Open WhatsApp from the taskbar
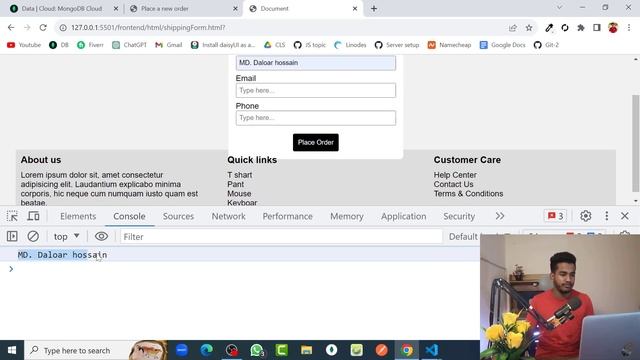This screenshot has height=360, width=640. 257,350
